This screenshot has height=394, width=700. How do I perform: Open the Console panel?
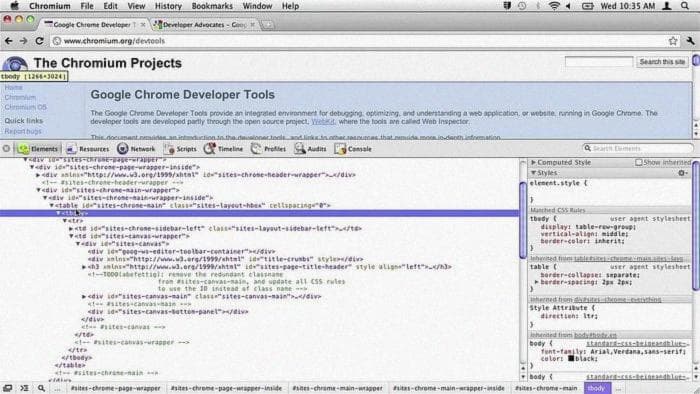353,149
